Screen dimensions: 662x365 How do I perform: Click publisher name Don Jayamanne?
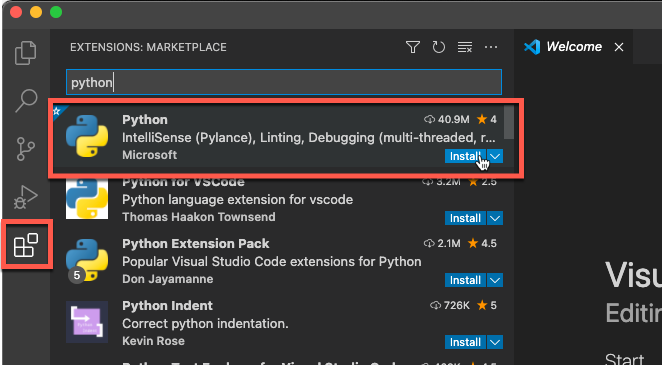point(167,279)
